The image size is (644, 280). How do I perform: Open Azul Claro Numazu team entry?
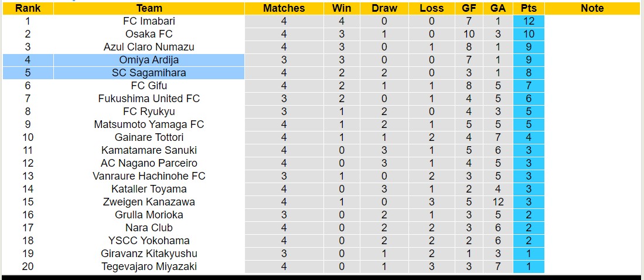149,47
